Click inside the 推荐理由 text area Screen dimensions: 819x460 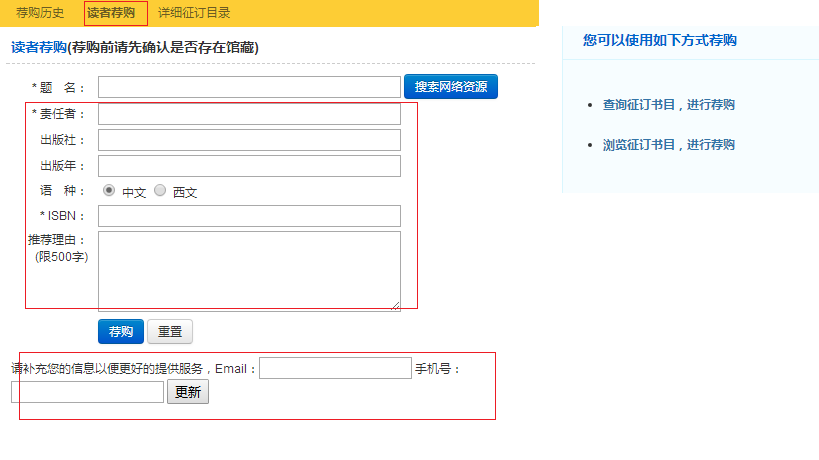point(249,270)
